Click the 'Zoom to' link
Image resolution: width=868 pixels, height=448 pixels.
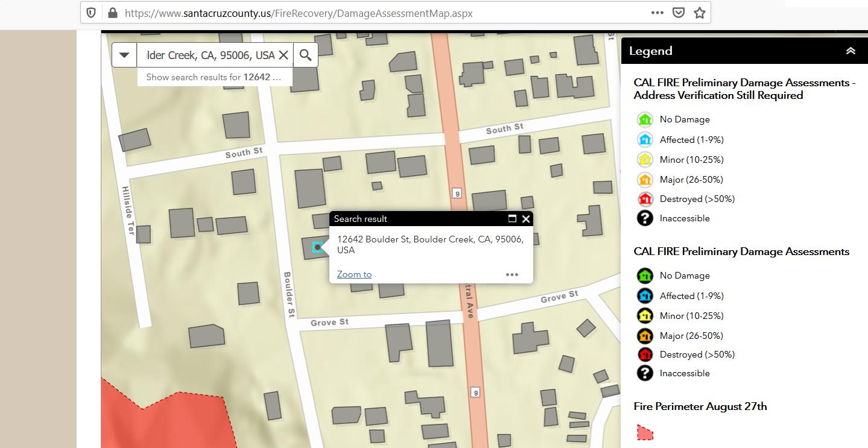(x=354, y=274)
